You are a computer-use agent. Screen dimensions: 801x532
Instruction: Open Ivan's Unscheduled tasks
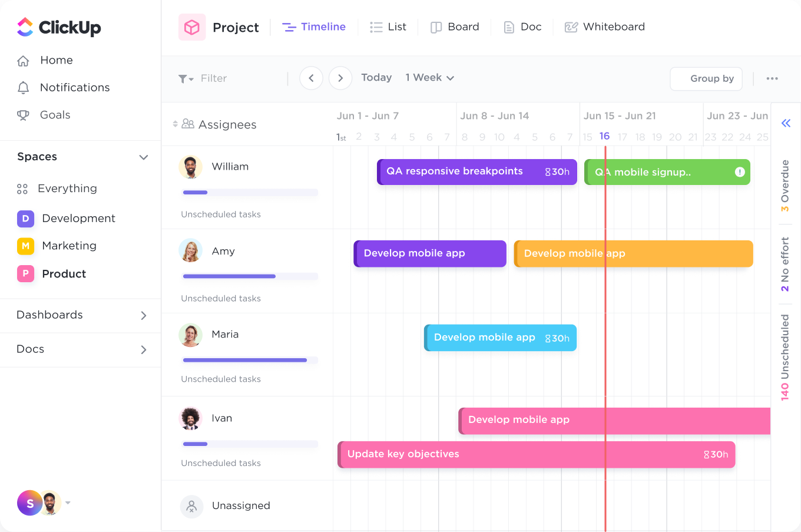point(221,464)
